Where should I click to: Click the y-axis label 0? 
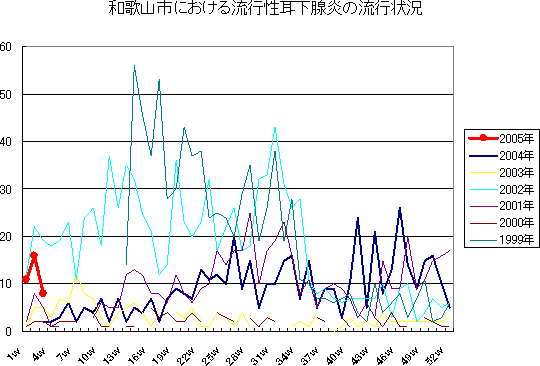(x=8, y=331)
